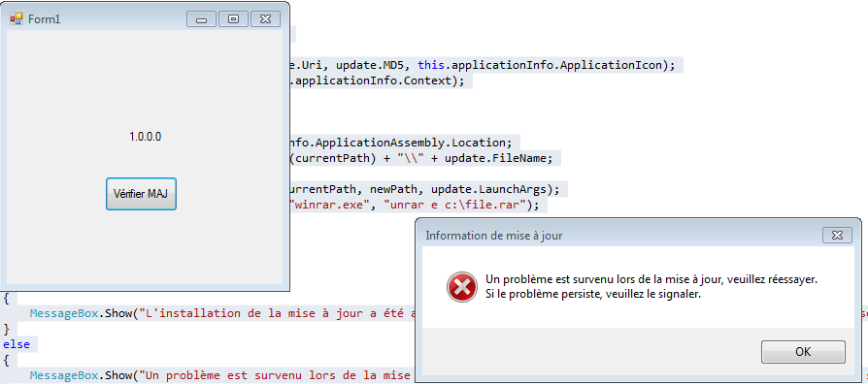The height and width of the screenshot is (384, 868).
Task: Click MessageBox.Show with 'Un problème' string
Action: click(221, 375)
